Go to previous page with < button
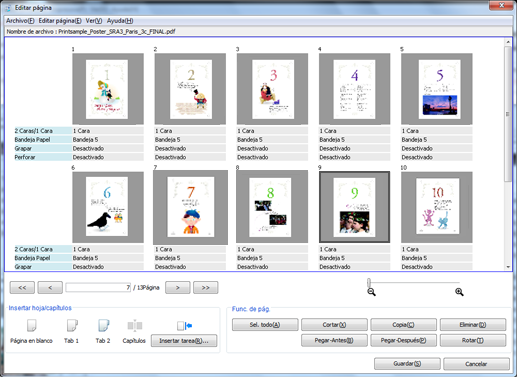Image resolution: width=517 pixels, height=377 pixels. click(50, 288)
